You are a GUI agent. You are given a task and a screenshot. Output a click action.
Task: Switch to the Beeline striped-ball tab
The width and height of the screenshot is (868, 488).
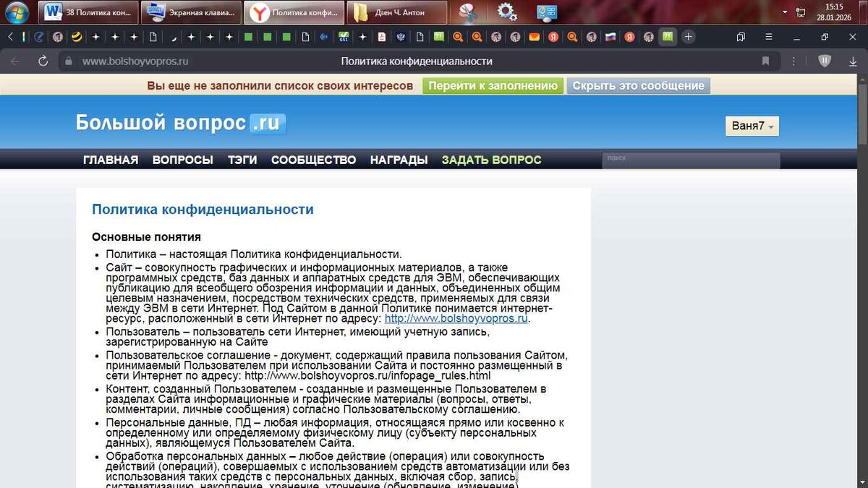pyautogui.click(x=76, y=37)
